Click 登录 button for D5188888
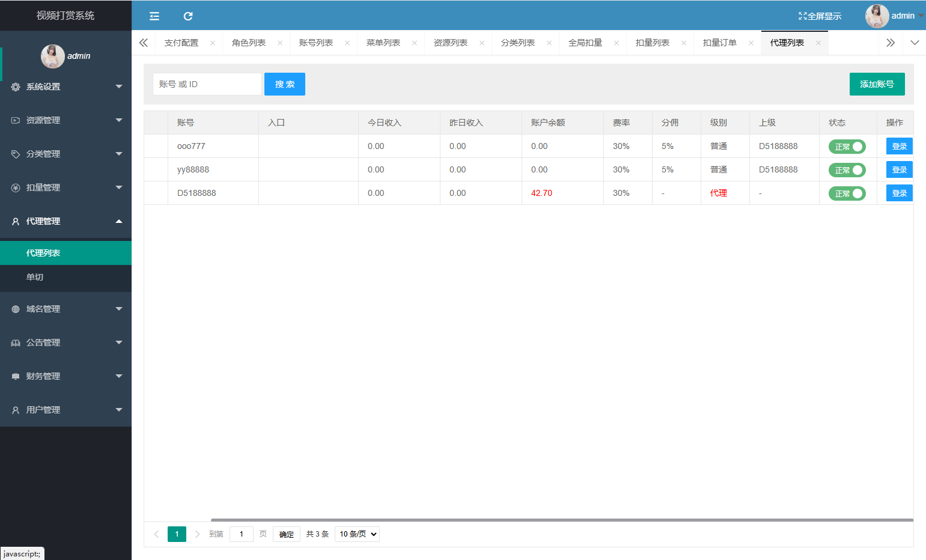Viewport: 926px width, 560px height. [x=900, y=193]
